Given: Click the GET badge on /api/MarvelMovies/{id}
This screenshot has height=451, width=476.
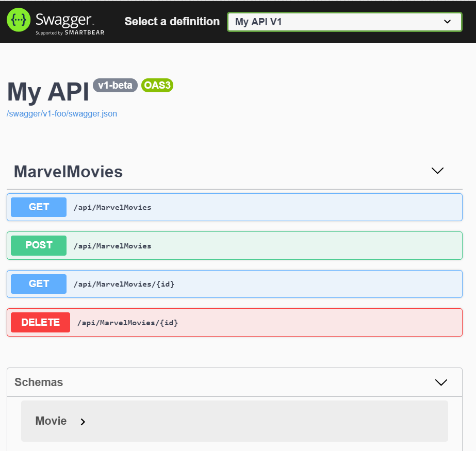Looking at the screenshot, I should pos(38,283).
